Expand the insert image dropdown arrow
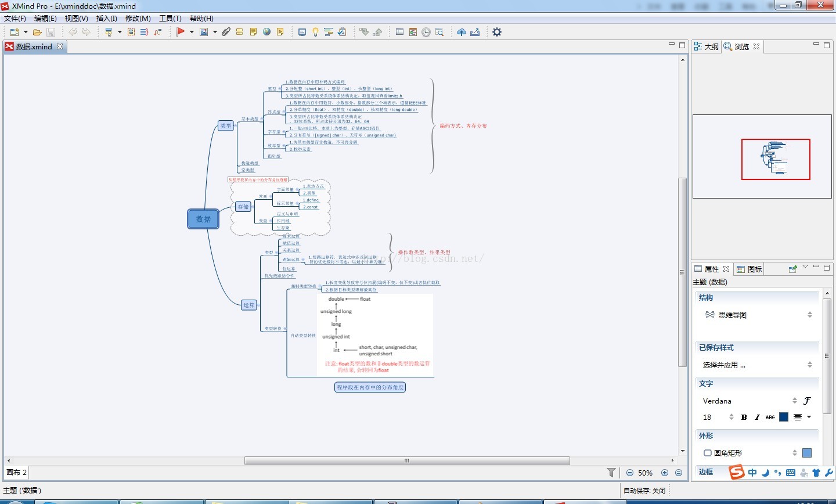 tap(215, 32)
